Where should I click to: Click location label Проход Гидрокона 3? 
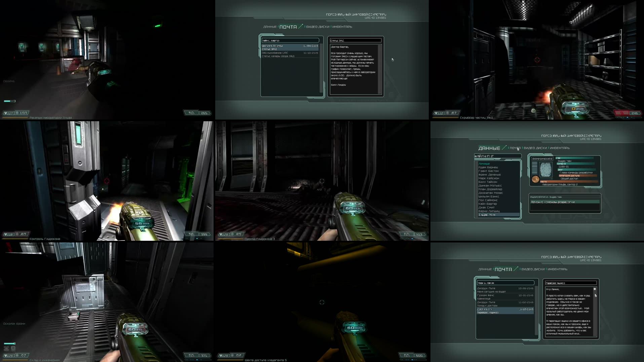260,239
